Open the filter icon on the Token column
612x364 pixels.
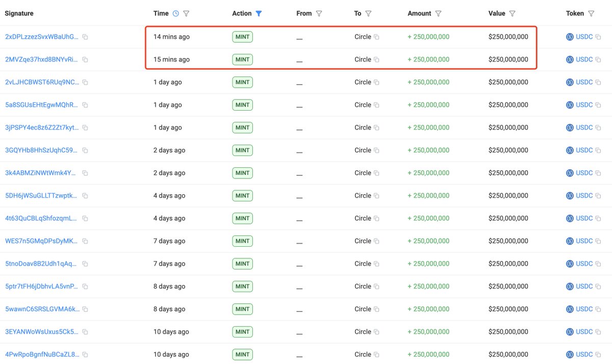coord(592,13)
